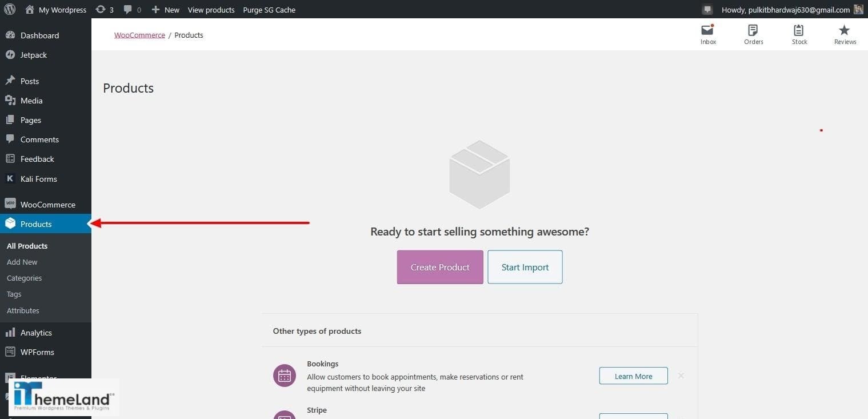Click Learn More for Bookings

click(x=633, y=376)
